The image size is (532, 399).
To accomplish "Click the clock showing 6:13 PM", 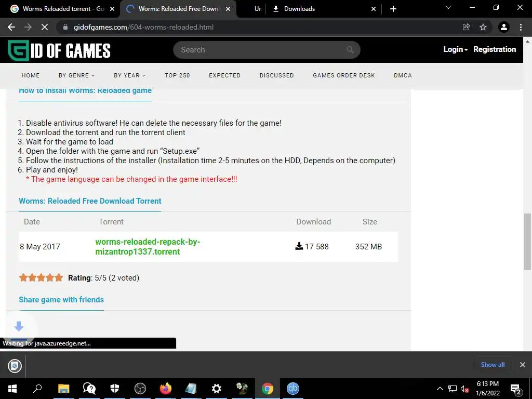I will (487, 384).
